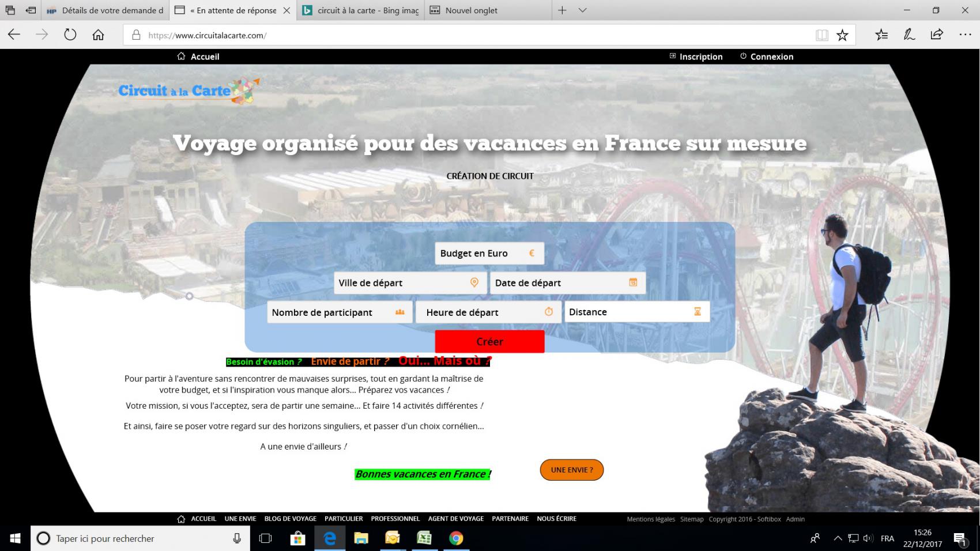Click the browser Refresh button
The width and height of the screenshot is (980, 551).
(70, 35)
